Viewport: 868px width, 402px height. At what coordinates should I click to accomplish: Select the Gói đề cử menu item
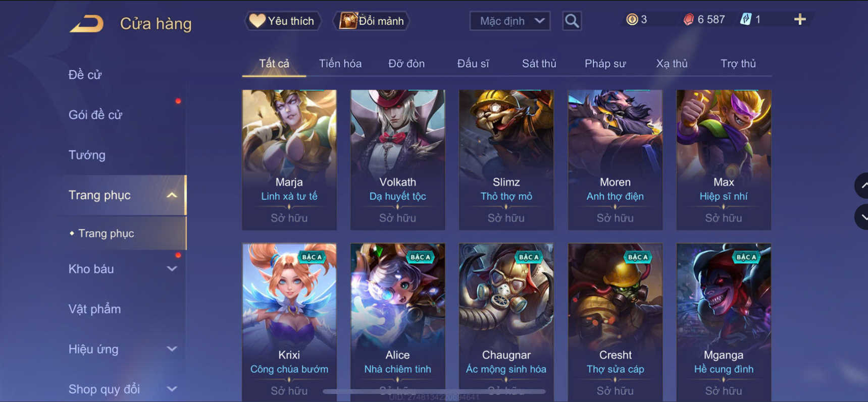click(x=95, y=115)
